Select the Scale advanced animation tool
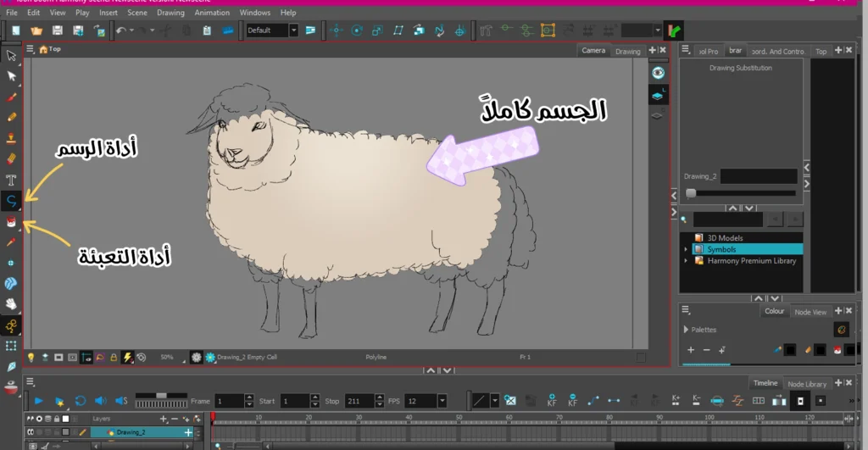868x450 pixels. (x=377, y=31)
